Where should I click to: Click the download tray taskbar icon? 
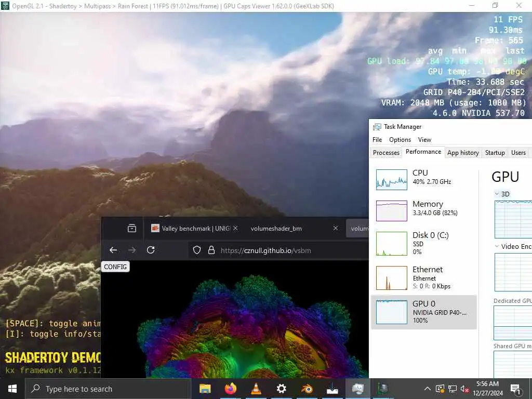point(332,389)
